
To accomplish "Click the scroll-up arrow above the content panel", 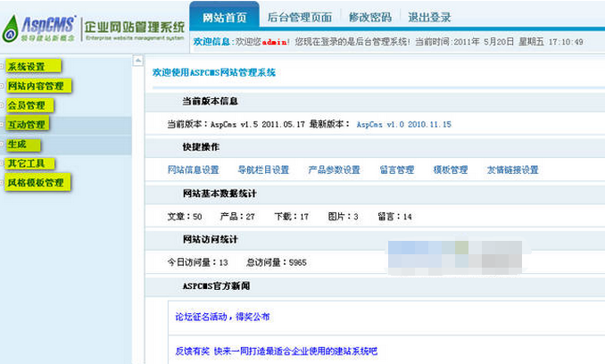I will point(137,61).
